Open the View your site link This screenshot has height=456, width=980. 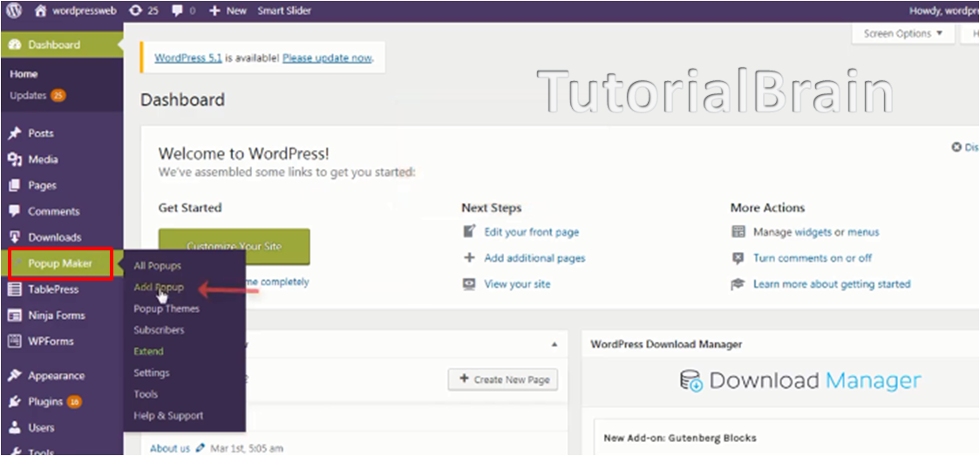pyautogui.click(x=518, y=284)
